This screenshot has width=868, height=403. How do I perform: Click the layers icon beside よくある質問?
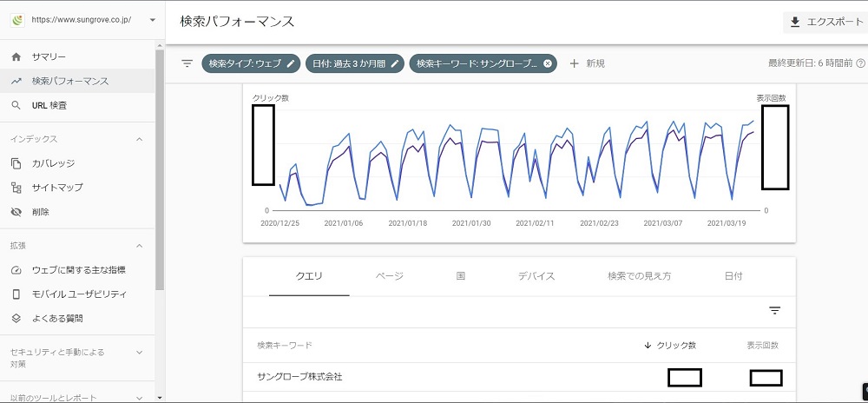(16, 318)
